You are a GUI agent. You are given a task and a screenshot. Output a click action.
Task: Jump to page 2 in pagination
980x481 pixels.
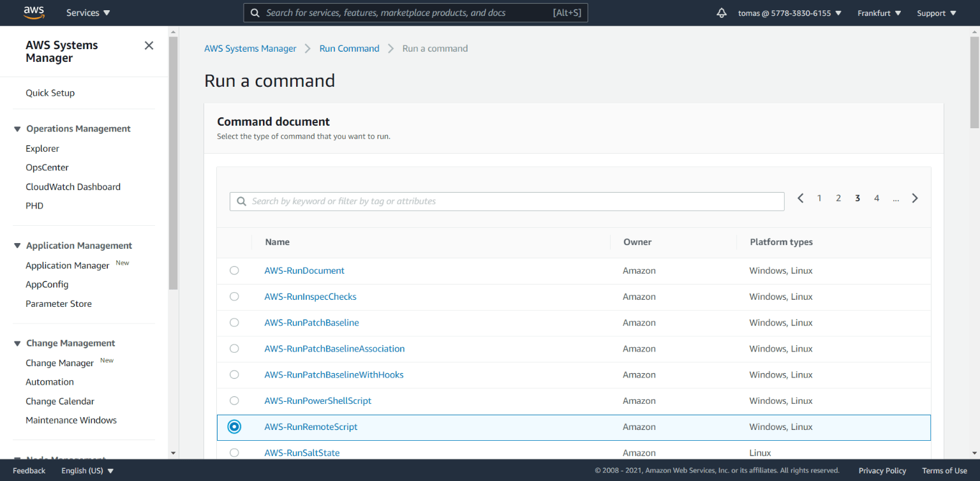(838, 198)
